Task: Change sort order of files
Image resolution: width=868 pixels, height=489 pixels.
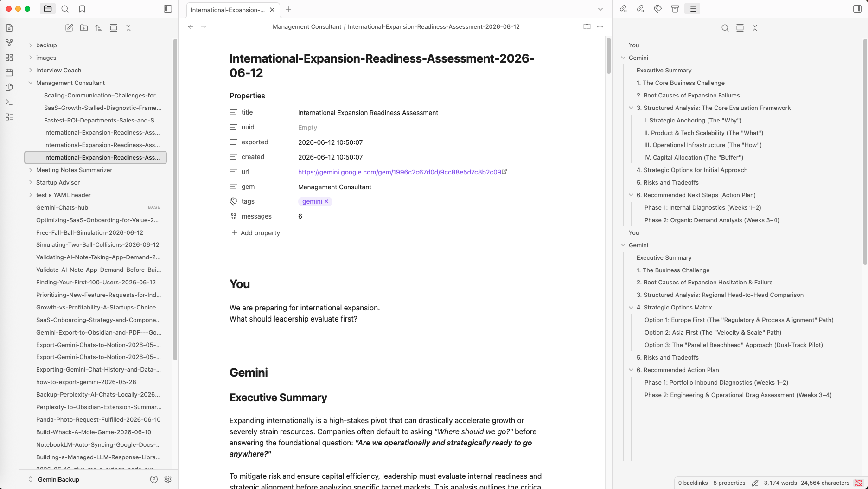Action: click(x=99, y=28)
